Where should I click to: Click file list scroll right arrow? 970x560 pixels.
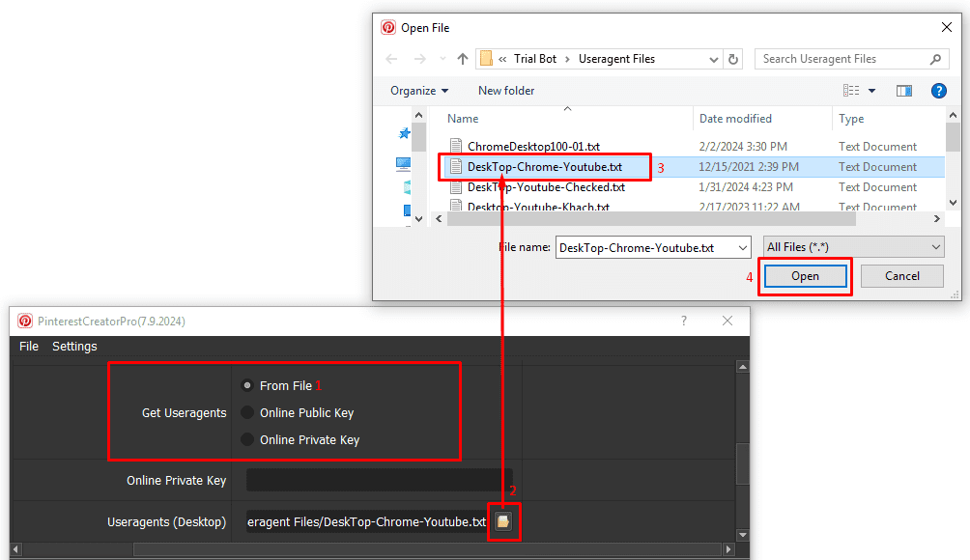(x=936, y=219)
